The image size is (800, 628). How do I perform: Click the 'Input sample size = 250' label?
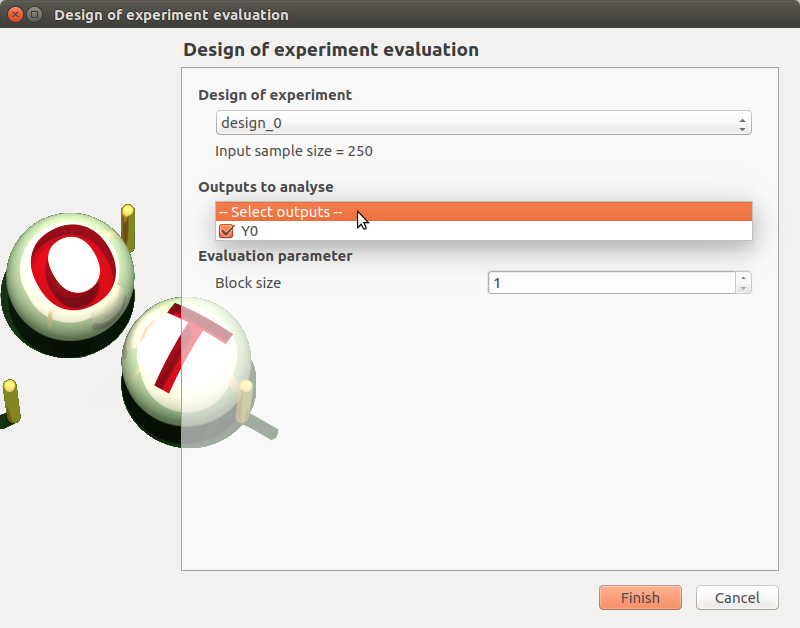[293, 151]
